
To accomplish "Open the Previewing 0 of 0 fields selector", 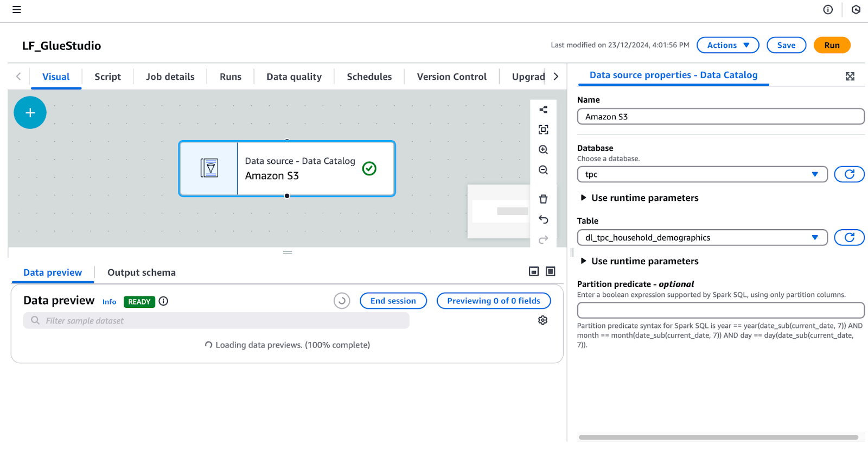I will point(494,301).
